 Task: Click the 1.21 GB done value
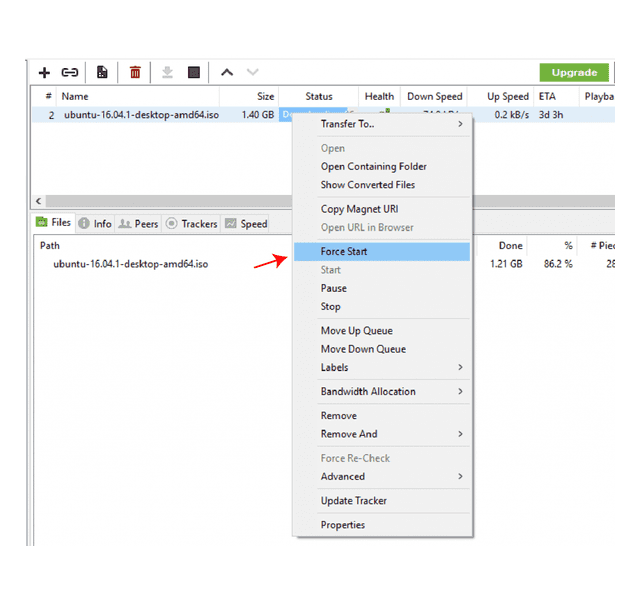[x=507, y=264]
